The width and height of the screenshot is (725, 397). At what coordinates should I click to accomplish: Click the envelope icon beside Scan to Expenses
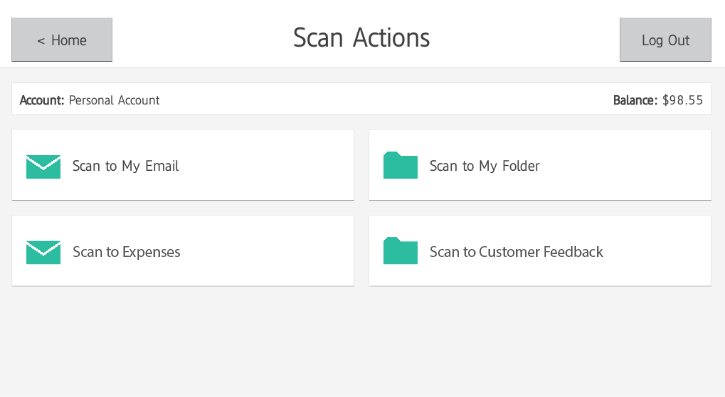pyautogui.click(x=43, y=252)
